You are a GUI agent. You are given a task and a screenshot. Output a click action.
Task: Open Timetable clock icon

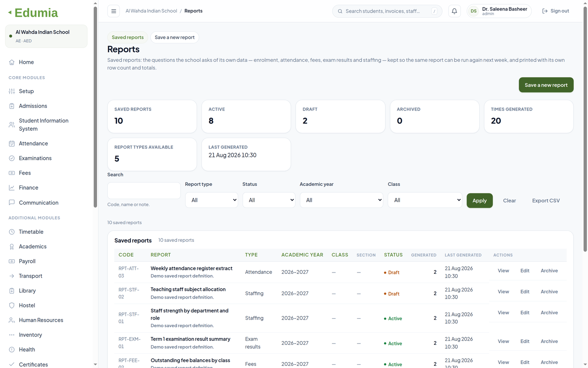[12, 232]
